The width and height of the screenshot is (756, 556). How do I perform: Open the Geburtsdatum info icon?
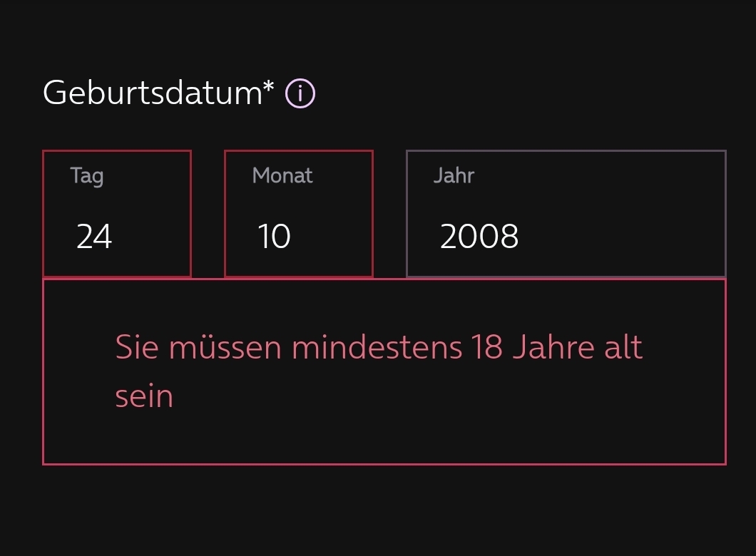point(300,93)
